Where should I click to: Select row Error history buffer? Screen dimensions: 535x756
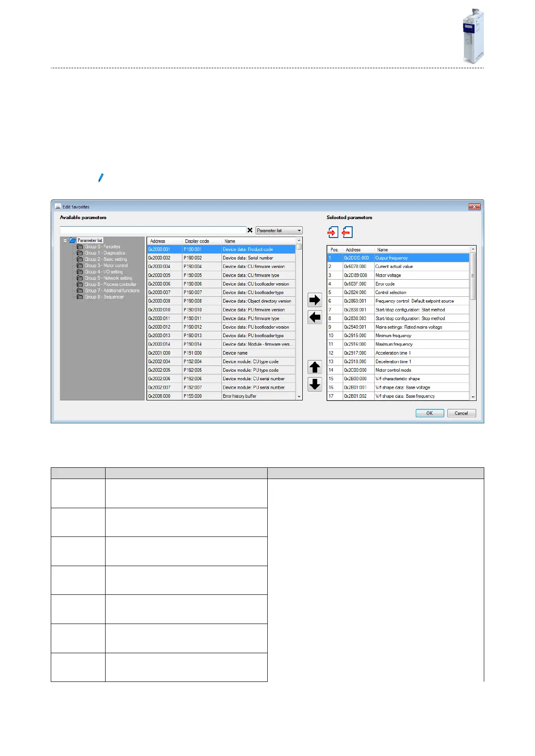pos(221,396)
